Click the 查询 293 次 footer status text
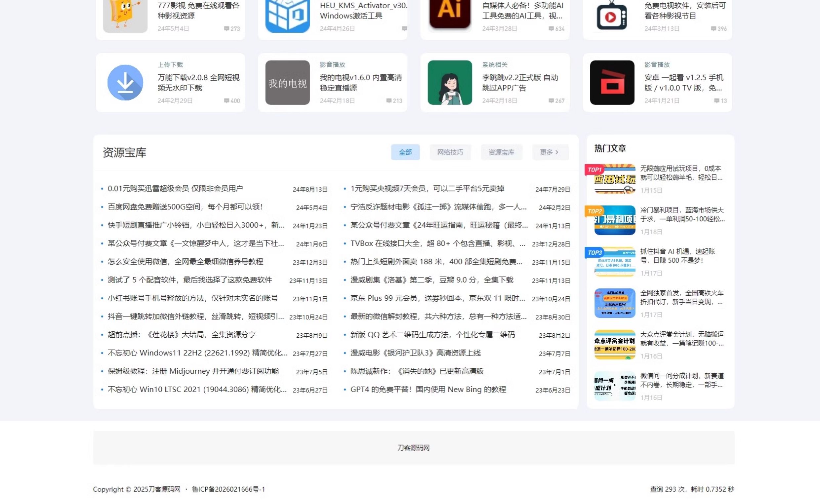Viewport: 820px width, 504px height. pyautogui.click(x=692, y=489)
